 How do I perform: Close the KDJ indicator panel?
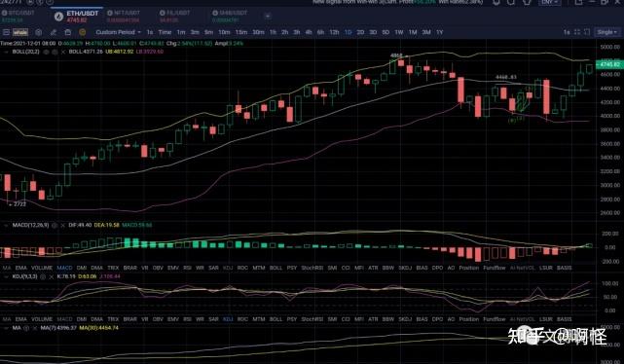(x=52, y=276)
